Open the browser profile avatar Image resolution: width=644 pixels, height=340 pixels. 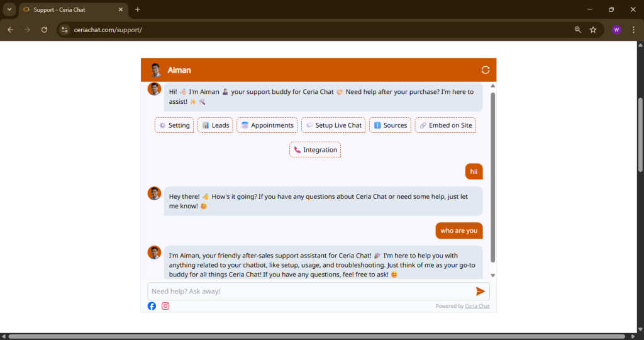coord(616,30)
